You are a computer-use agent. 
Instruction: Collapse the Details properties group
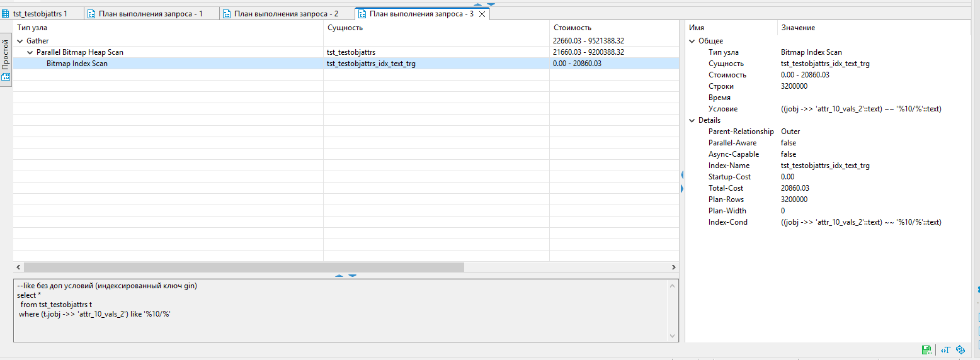click(692, 120)
